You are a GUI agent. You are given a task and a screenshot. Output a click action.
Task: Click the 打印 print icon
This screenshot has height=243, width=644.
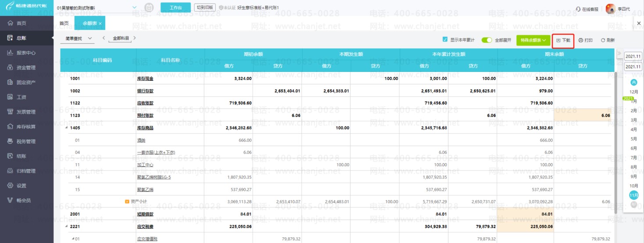point(585,40)
